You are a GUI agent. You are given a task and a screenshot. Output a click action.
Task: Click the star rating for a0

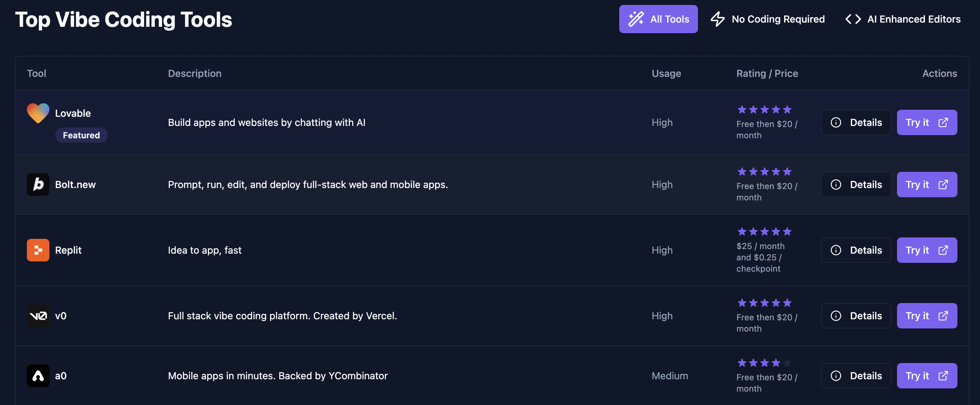pyautogui.click(x=764, y=363)
